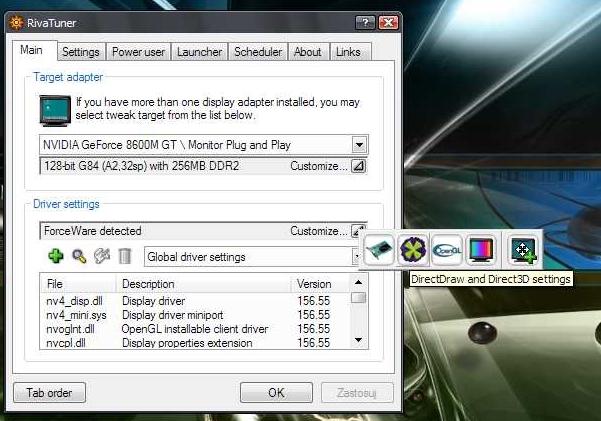Click the Description column header
The image size is (601, 421).
203,284
